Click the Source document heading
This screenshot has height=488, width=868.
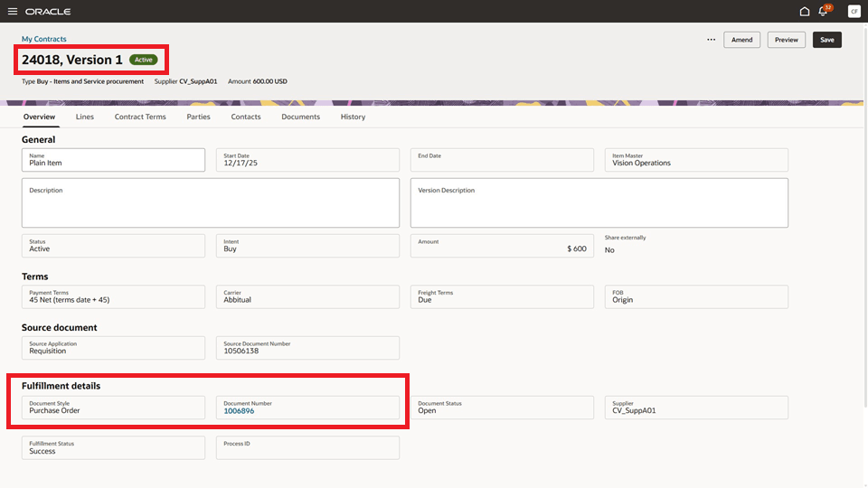tap(60, 327)
